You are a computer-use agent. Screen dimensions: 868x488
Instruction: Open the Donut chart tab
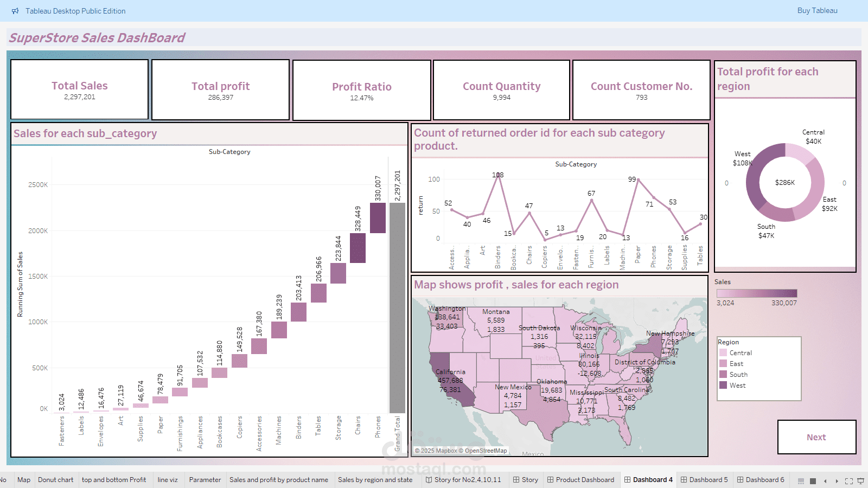coord(56,480)
